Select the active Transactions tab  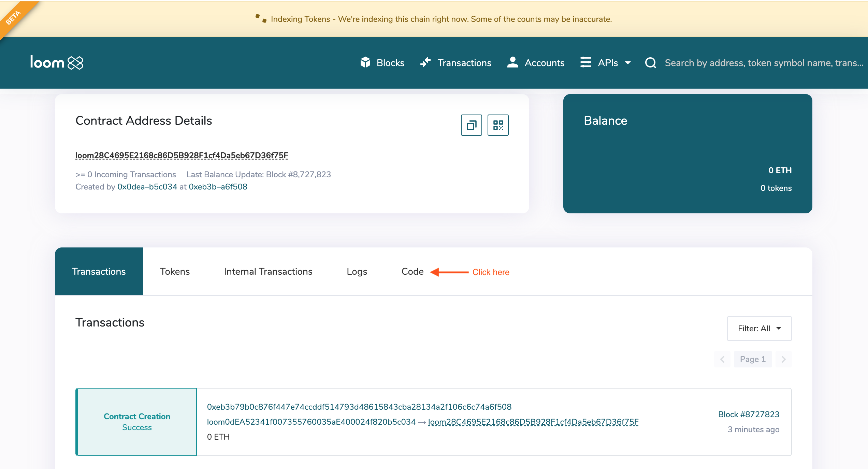[99, 271]
